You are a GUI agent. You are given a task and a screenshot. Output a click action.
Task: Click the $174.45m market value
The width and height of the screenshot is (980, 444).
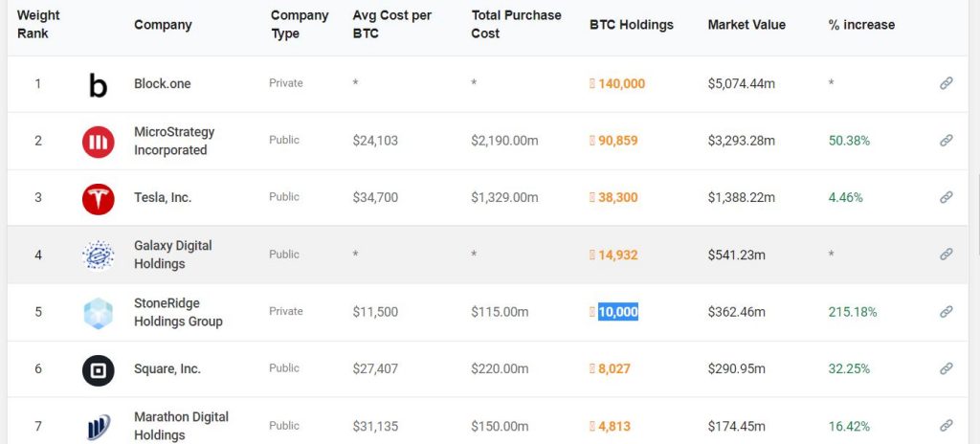[736, 427]
